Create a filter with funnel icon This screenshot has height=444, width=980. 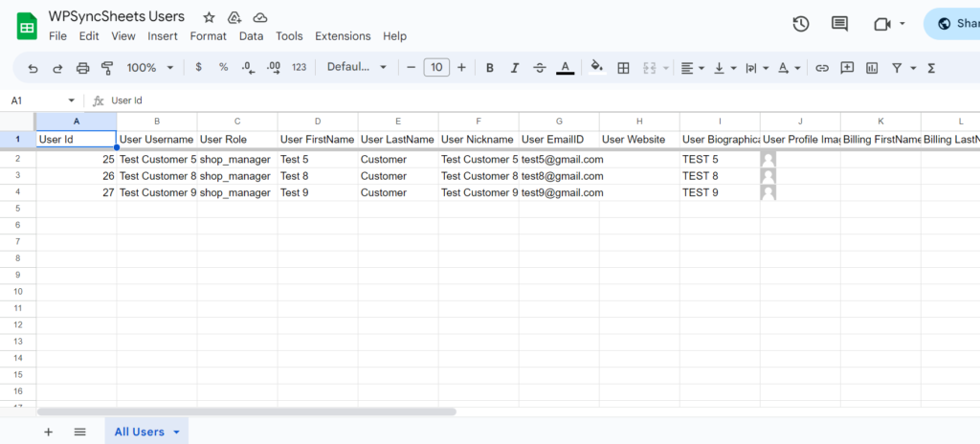pos(897,68)
